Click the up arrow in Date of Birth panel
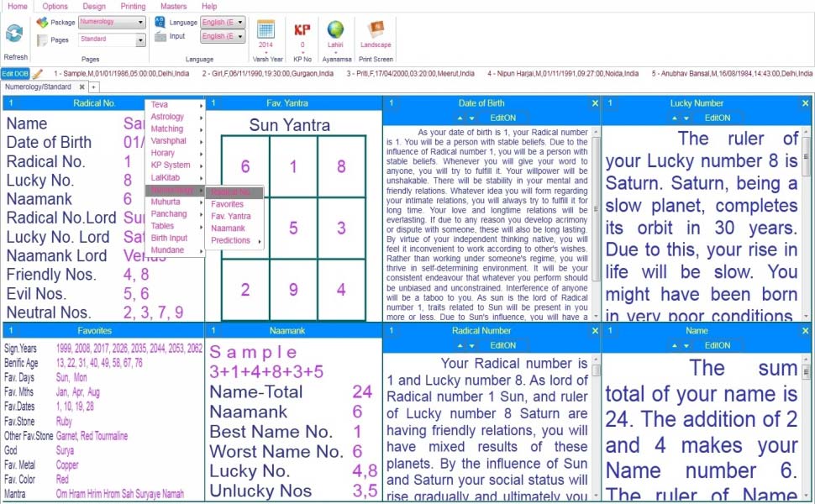815x504 pixels. [460, 118]
